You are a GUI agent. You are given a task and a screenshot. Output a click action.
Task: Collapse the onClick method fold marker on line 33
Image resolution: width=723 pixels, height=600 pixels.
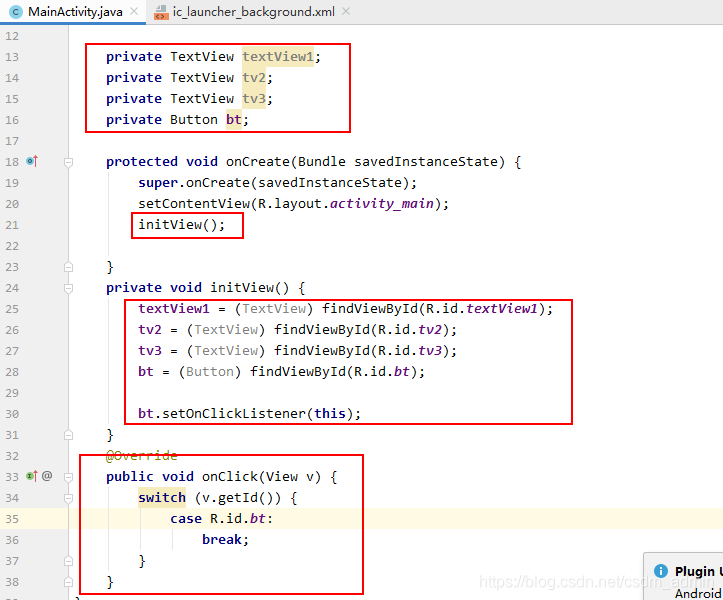click(x=68, y=477)
